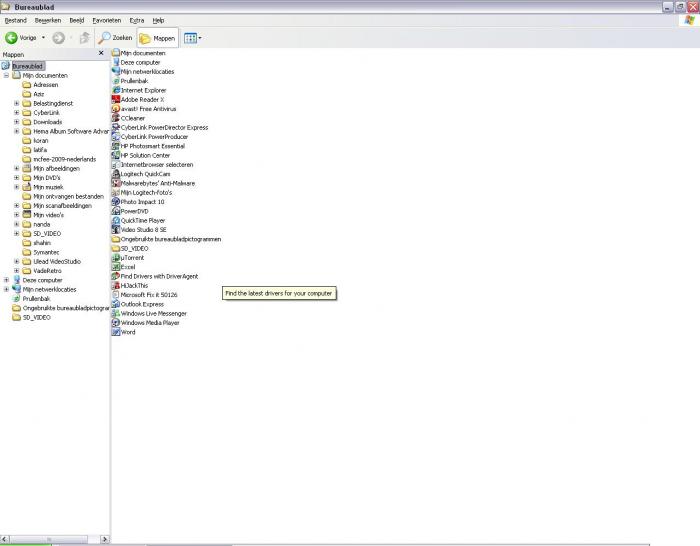Select Ulead VideoStudio folder in tree
The height and width of the screenshot is (546, 700).
coord(57,262)
